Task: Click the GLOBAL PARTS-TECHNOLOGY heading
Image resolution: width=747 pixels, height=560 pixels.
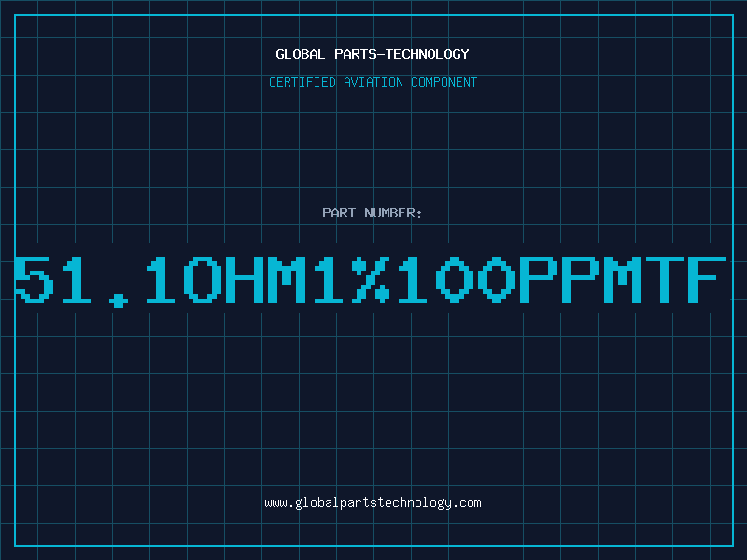Action: click(373, 54)
